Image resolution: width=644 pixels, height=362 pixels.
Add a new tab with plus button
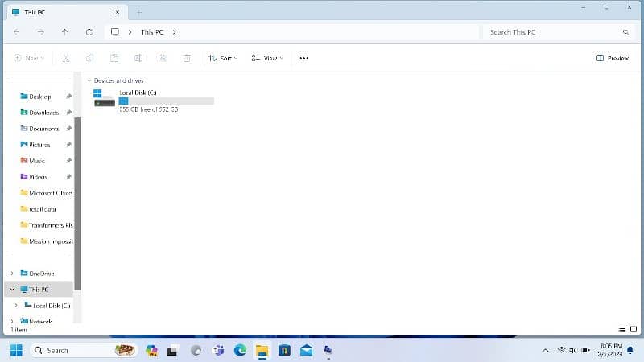138,12
